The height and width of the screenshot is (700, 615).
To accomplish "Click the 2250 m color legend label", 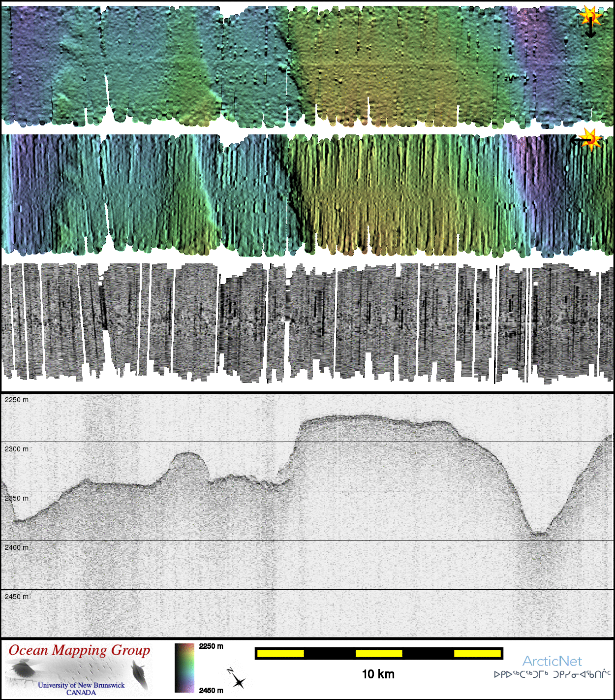I will 211,646.
